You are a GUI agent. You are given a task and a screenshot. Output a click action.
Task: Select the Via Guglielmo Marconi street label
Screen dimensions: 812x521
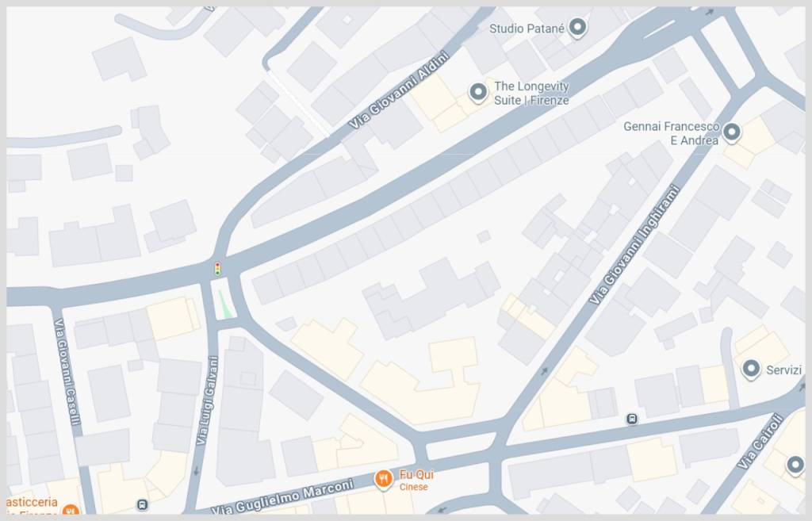coord(283,496)
